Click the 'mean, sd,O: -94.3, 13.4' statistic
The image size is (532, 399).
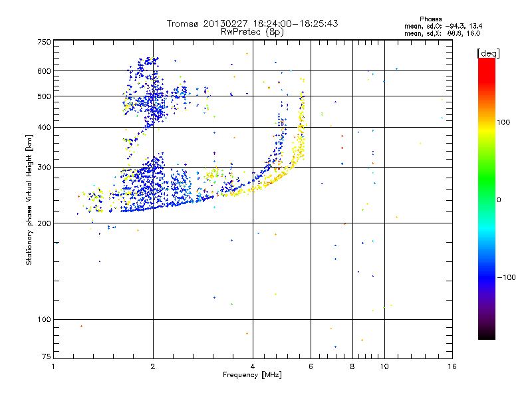(443, 26)
